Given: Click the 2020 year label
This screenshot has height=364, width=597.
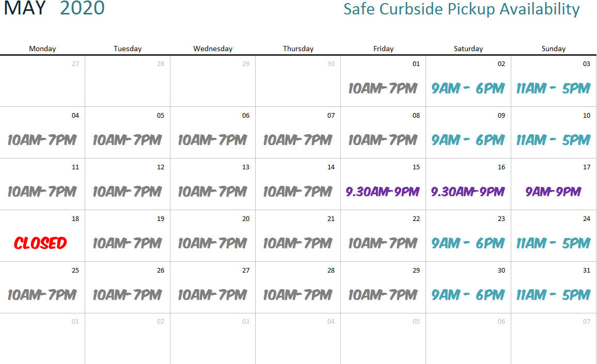Looking at the screenshot, I should (x=82, y=8).
